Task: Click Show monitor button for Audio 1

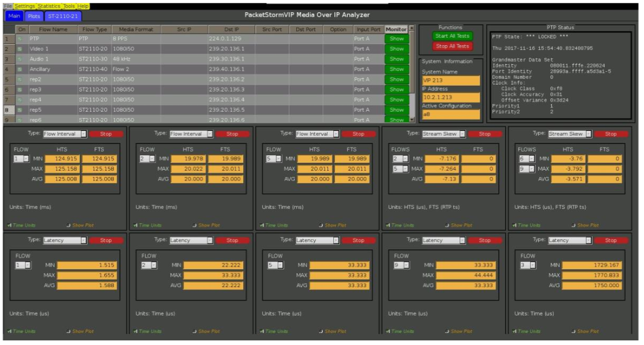Action: [x=397, y=59]
